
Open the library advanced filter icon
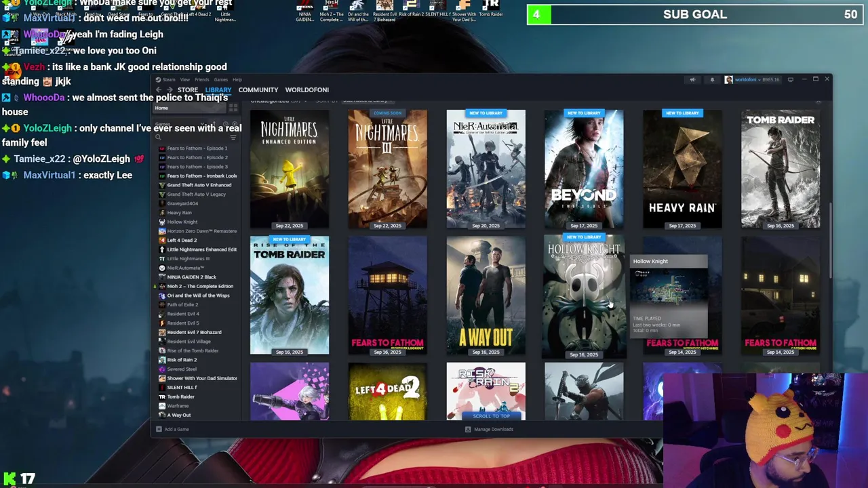click(233, 137)
